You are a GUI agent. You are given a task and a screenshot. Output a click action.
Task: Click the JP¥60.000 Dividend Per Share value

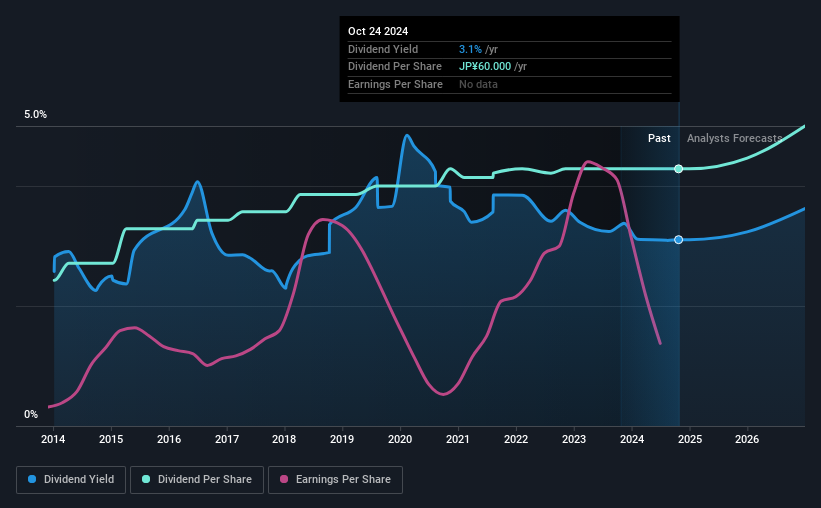pos(485,67)
